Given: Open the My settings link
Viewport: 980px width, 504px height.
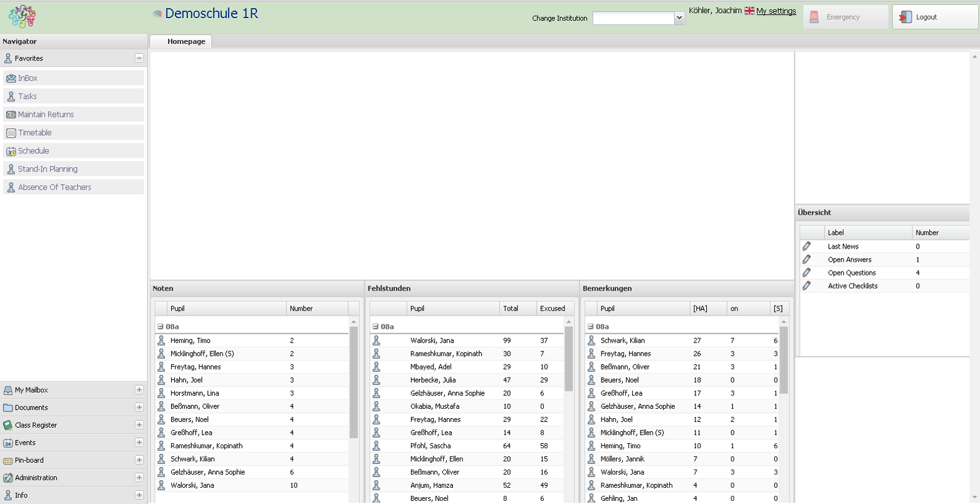Looking at the screenshot, I should coord(776,11).
